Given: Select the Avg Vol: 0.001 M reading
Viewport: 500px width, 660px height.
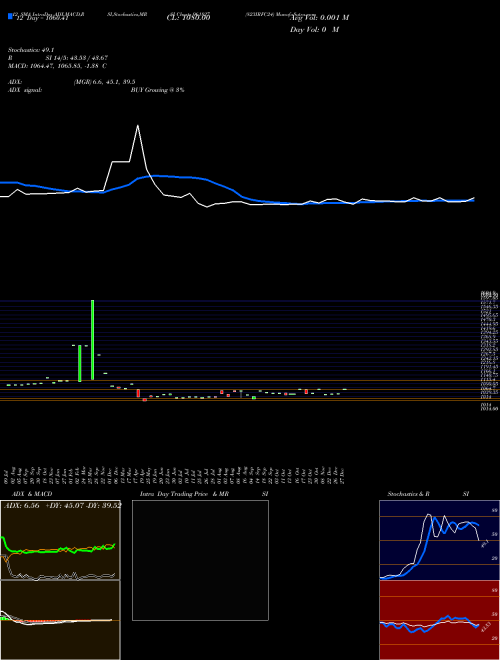Looking at the screenshot, I should coord(319,18).
